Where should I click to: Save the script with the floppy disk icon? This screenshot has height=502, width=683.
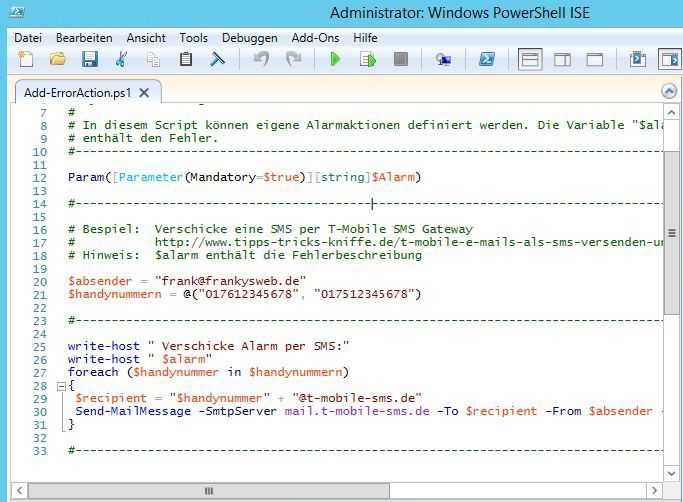tap(90, 60)
